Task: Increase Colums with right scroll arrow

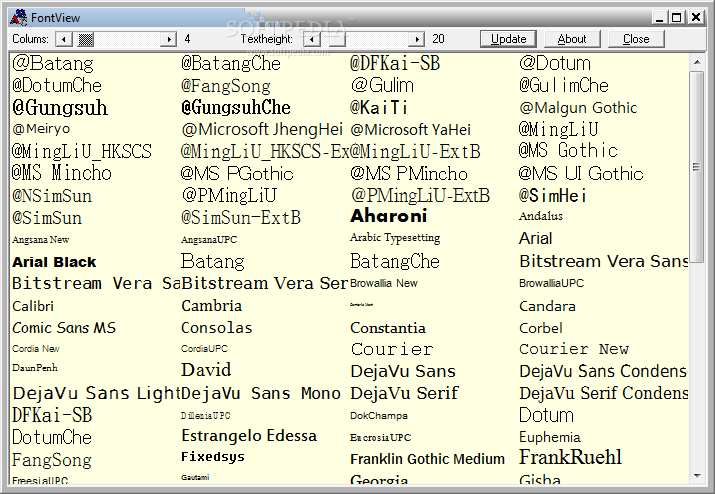Action: (169, 39)
